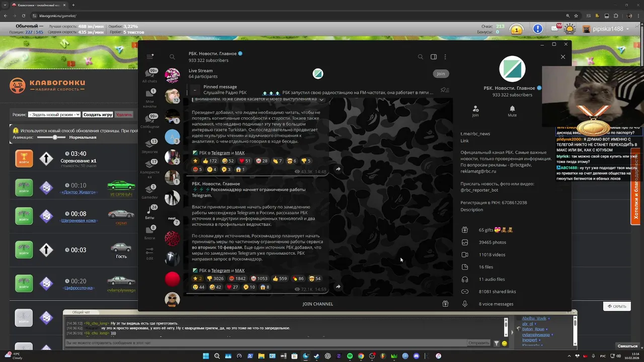
Task: Forward the Tokayev reading post
Action: click(338, 169)
